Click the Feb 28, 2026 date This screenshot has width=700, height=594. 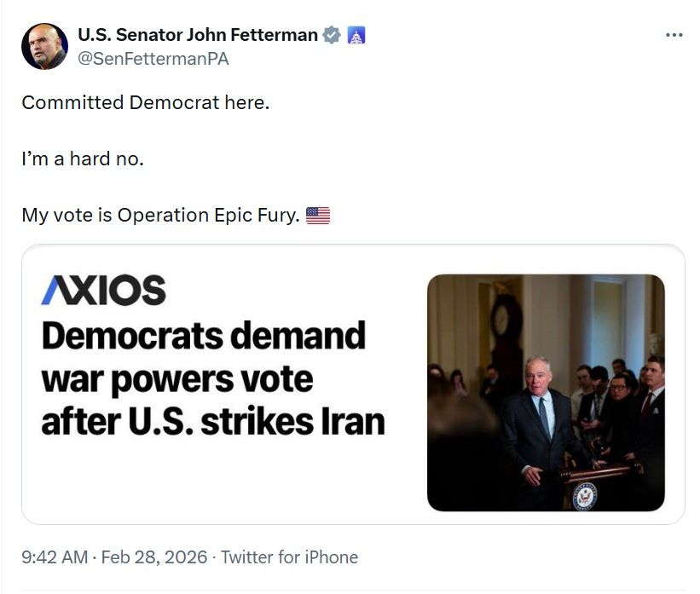click(x=154, y=557)
